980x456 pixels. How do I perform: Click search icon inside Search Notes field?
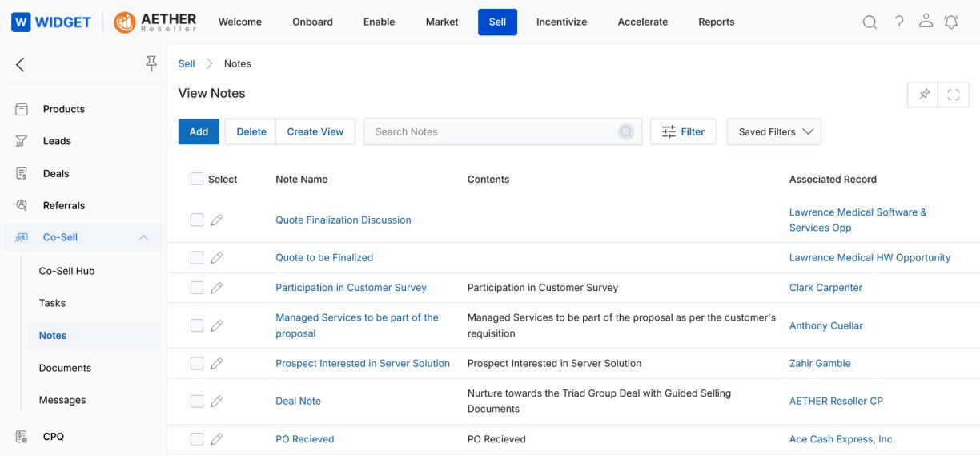(x=625, y=131)
